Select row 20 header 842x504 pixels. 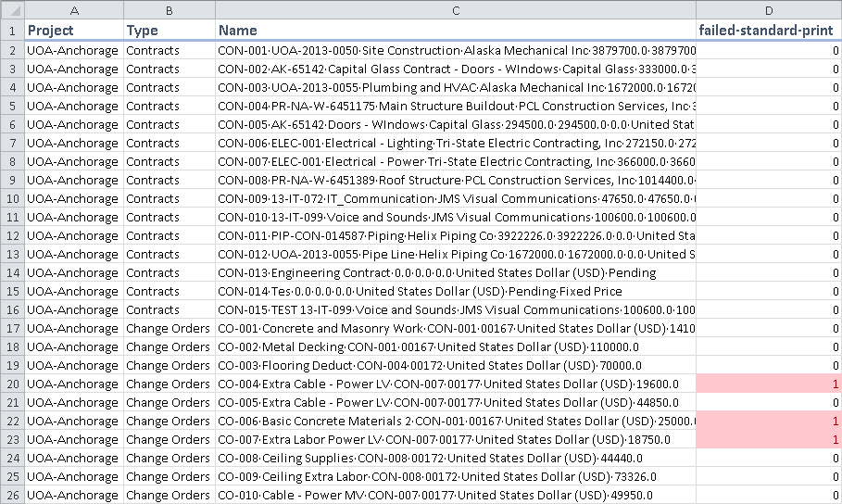click(x=12, y=384)
